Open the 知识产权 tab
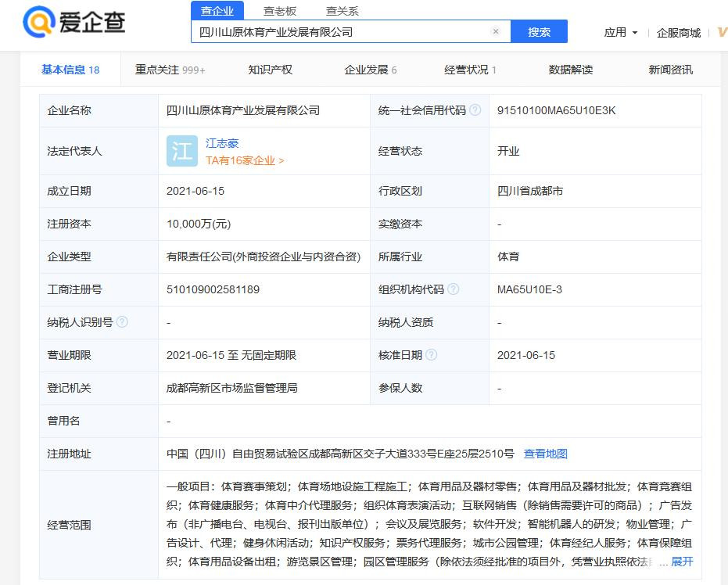This screenshot has width=728, height=585. (271, 70)
